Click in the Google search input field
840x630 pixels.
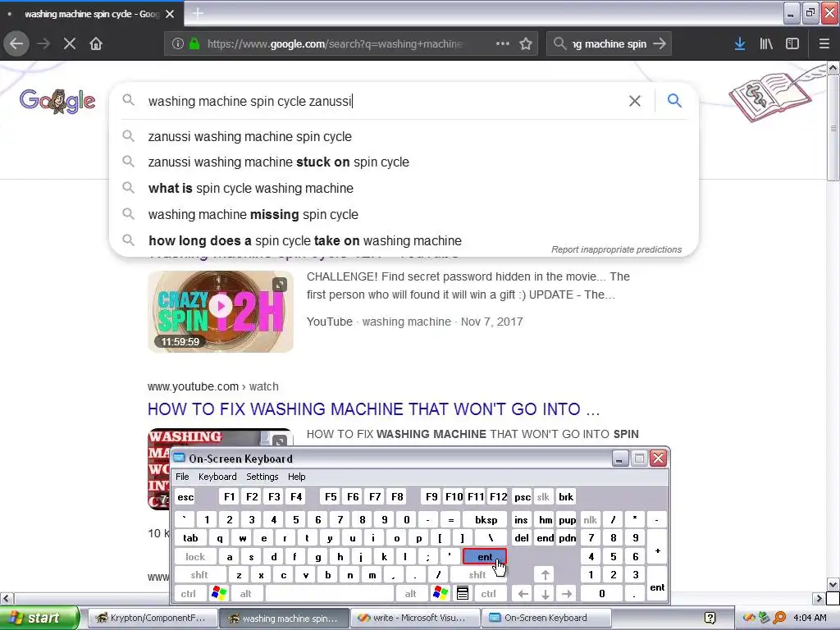(383, 101)
